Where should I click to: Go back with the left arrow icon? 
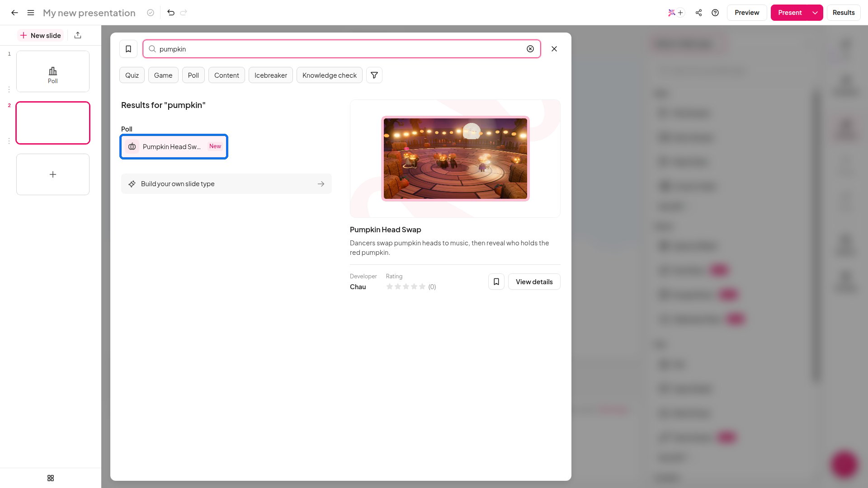pos(14,13)
